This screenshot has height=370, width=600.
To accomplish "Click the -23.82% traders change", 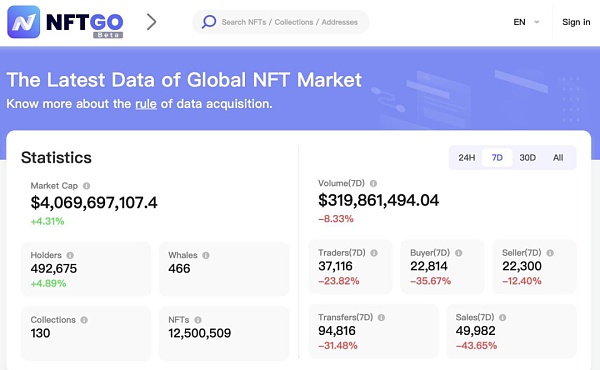I will point(339,282).
